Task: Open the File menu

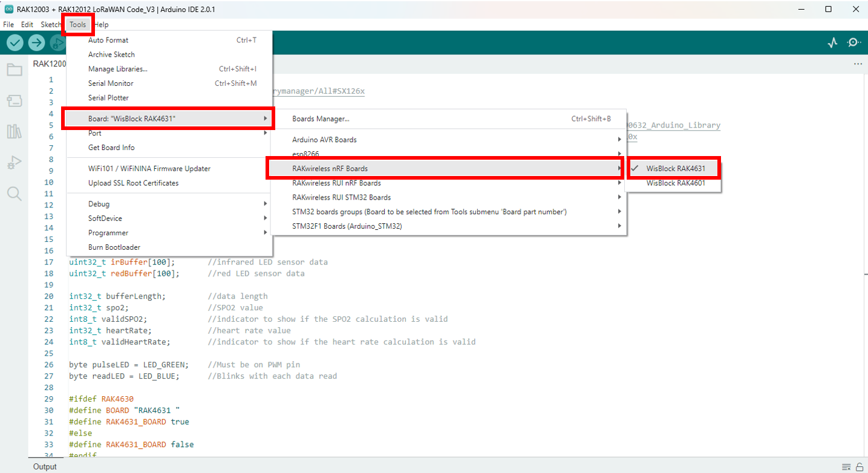Action: pos(8,25)
